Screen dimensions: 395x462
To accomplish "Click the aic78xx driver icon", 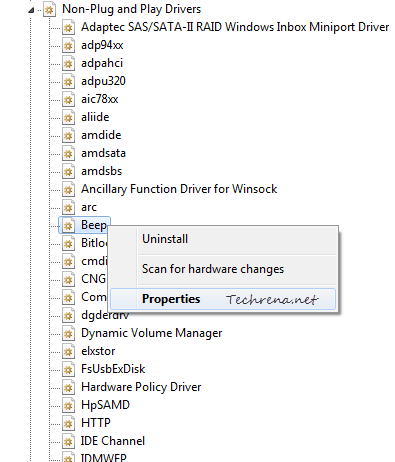I will coord(68,99).
